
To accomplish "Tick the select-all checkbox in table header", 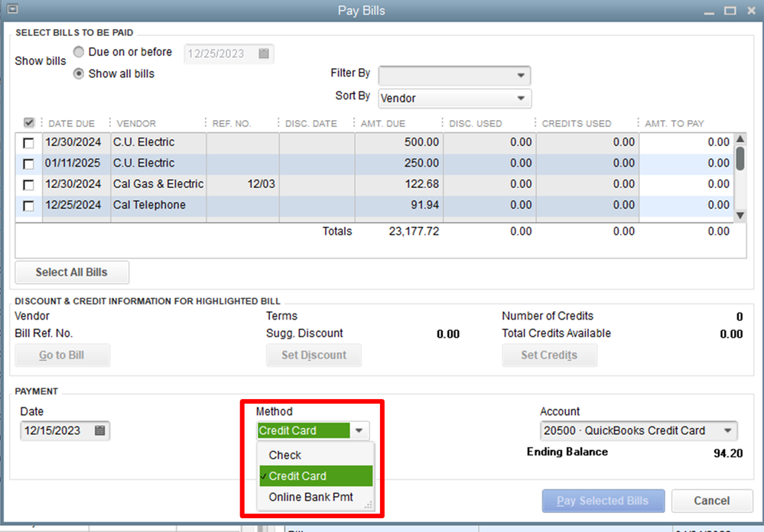I will [x=29, y=123].
